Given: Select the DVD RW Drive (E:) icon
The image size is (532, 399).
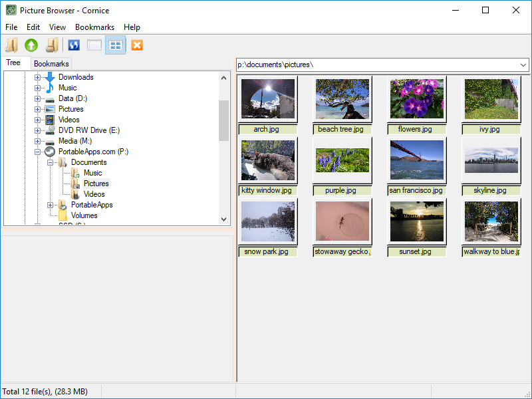Looking at the screenshot, I should pyautogui.click(x=50, y=130).
